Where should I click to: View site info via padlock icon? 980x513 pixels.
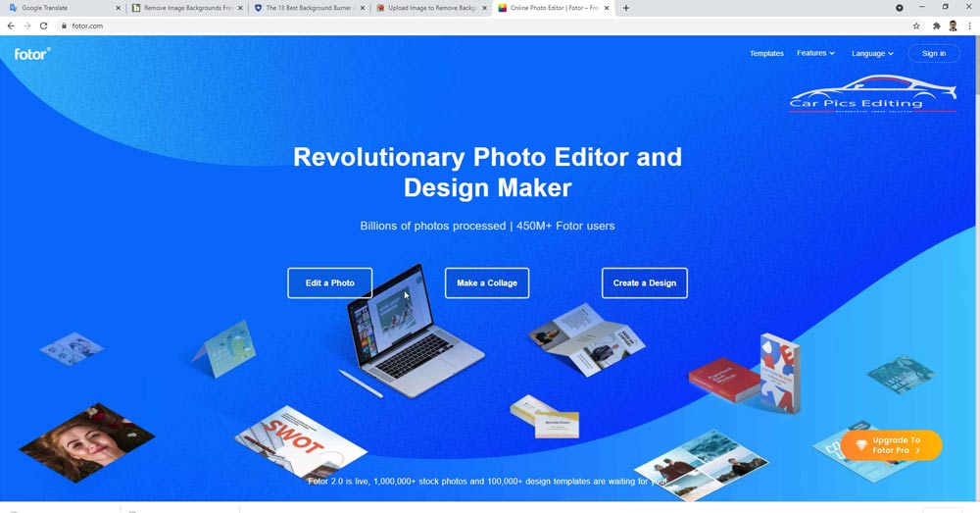coord(64,26)
